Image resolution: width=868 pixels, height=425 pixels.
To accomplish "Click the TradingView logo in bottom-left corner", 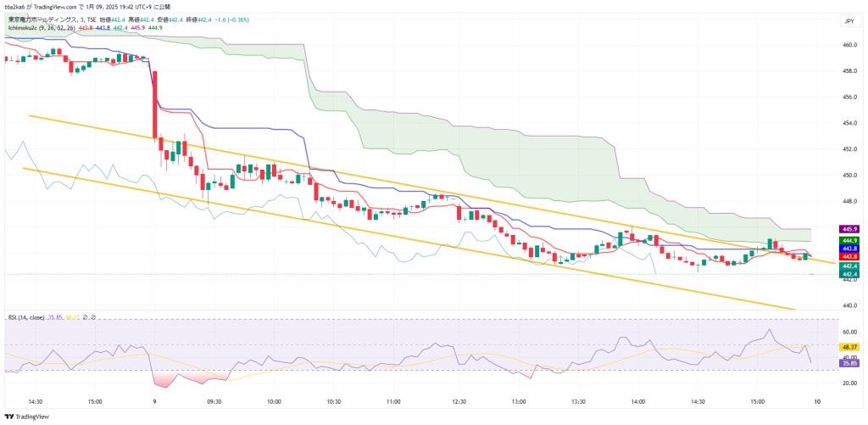I will tap(28, 417).
